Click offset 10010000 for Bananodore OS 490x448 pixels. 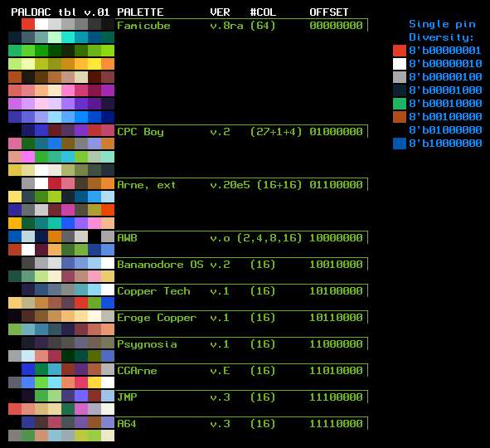tap(337, 265)
